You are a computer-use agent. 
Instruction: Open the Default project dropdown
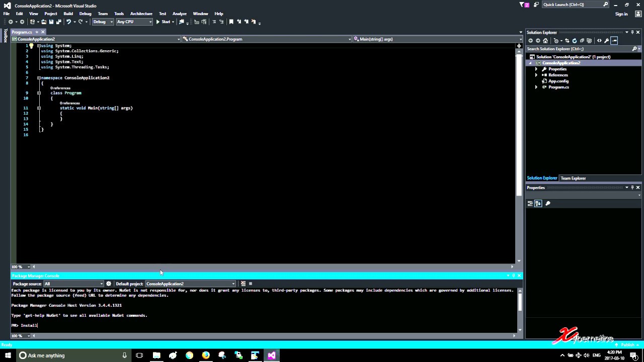tap(191, 284)
